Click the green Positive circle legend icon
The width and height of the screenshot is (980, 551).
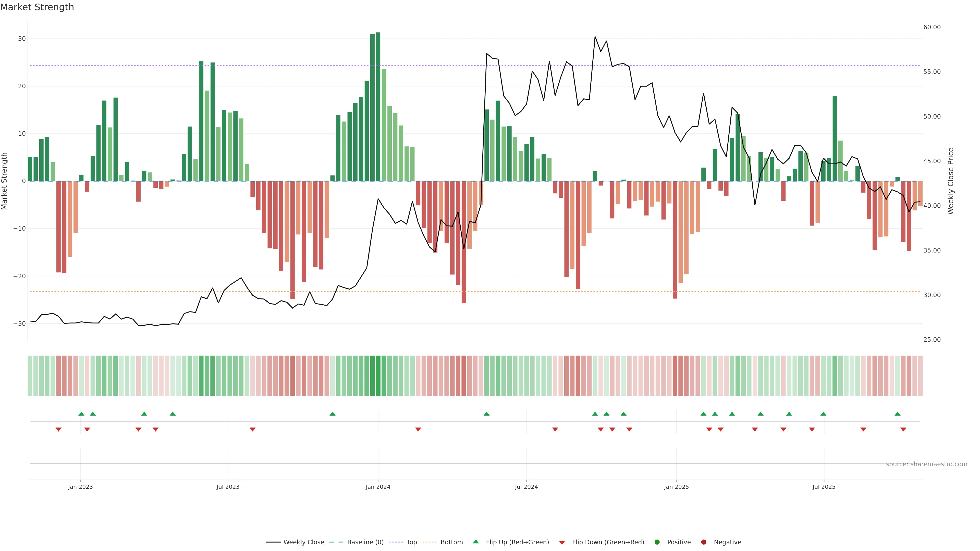tap(657, 542)
